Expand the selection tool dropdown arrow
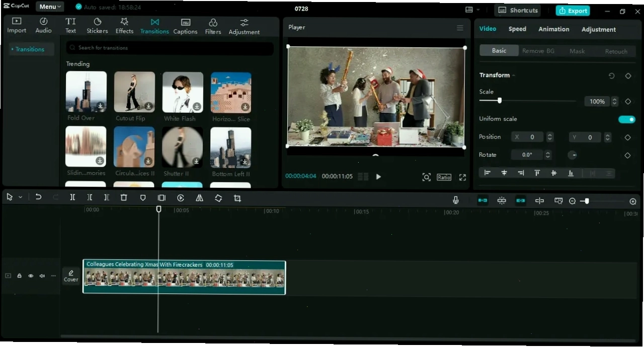The height and width of the screenshot is (347, 644). point(21,197)
